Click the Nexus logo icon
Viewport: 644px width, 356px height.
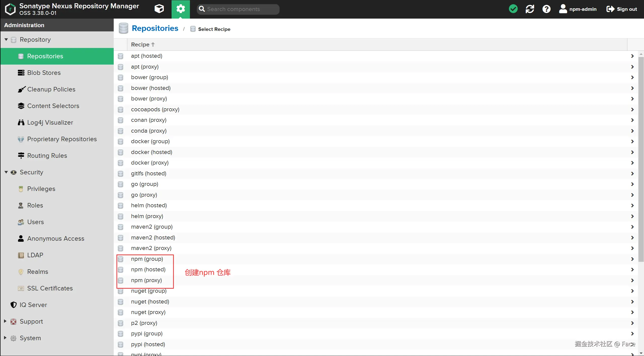[10, 9]
